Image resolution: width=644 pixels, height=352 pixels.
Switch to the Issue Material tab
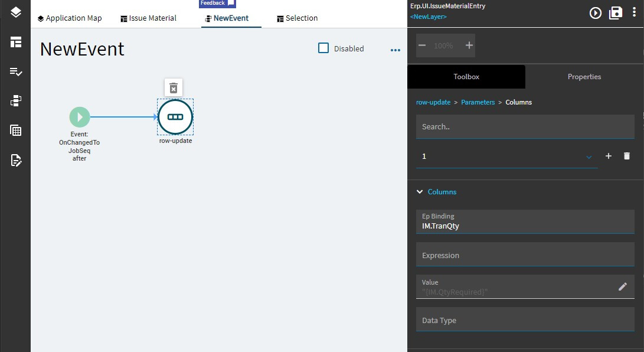149,18
